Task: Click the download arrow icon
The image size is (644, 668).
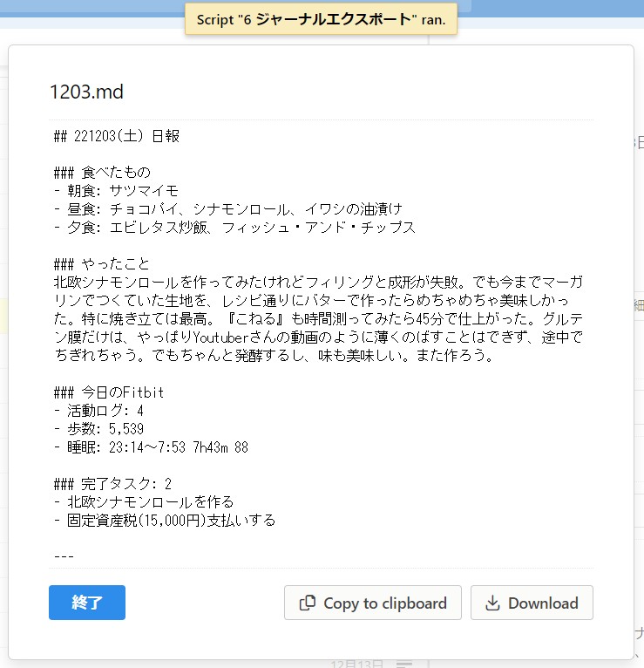Action: [x=492, y=603]
